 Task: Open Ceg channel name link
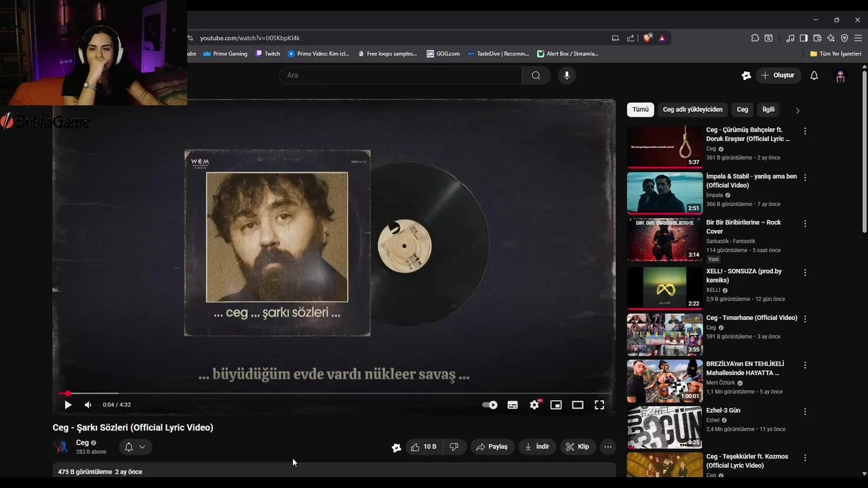(x=83, y=443)
